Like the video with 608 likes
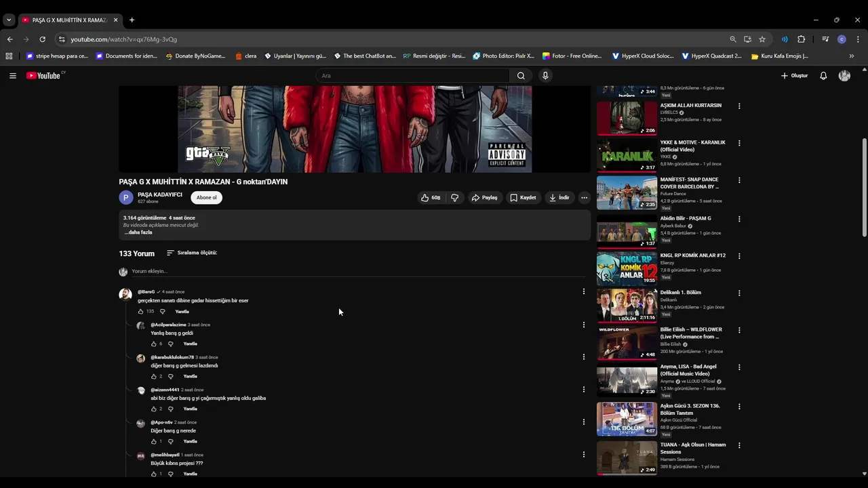 tap(431, 198)
